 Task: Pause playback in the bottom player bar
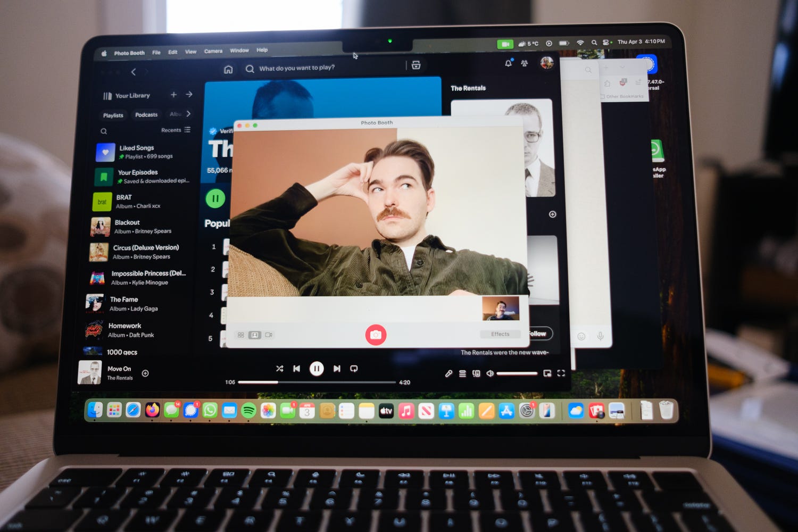(317, 369)
